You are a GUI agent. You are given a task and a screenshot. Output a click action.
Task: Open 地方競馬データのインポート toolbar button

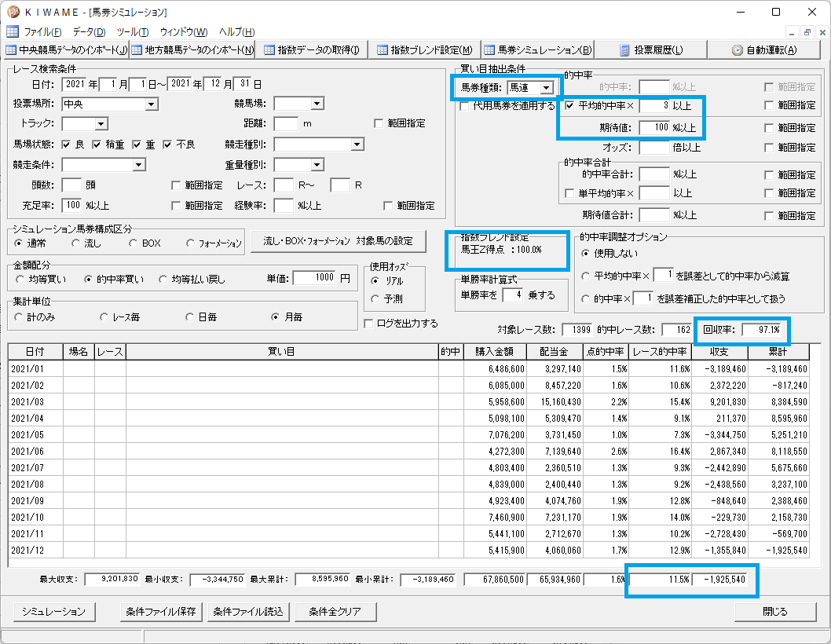(192, 50)
